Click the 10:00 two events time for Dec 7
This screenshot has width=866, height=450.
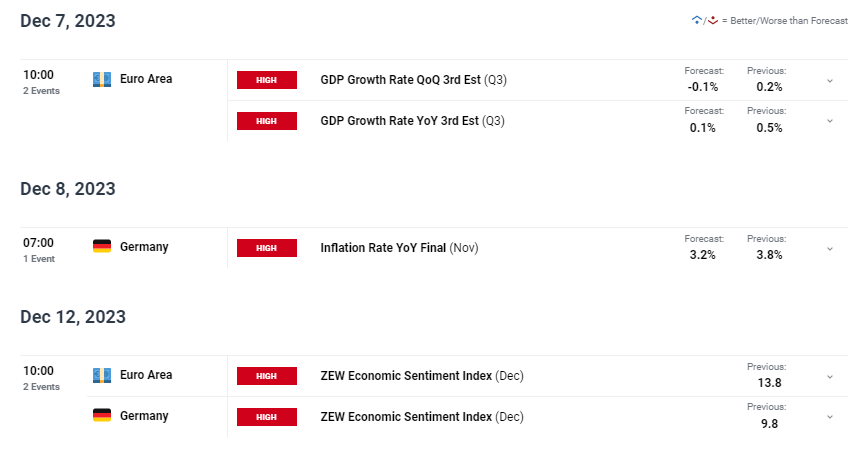41,82
